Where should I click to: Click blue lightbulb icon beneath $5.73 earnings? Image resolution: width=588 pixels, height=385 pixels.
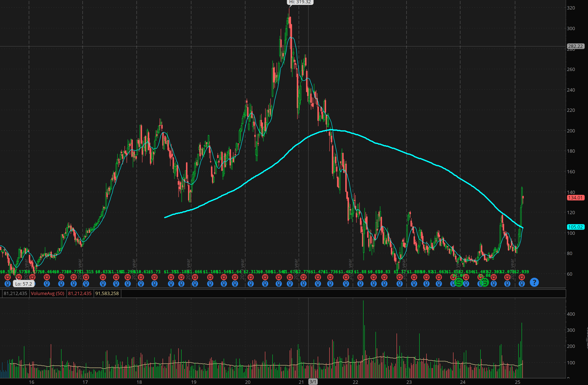pos(154,284)
